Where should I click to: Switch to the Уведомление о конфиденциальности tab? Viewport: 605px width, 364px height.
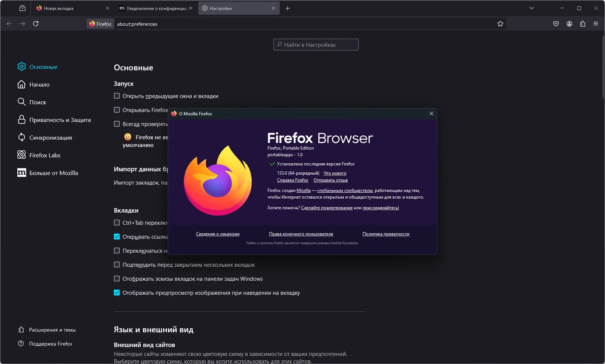[156, 8]
